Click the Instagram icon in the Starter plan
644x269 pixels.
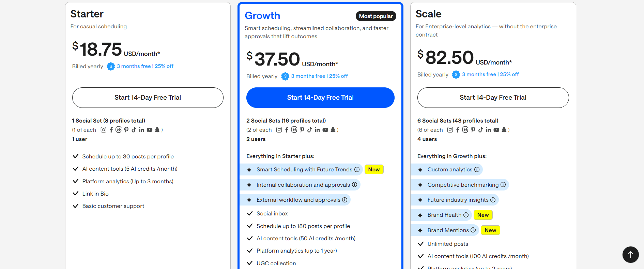tap(104, 130)
